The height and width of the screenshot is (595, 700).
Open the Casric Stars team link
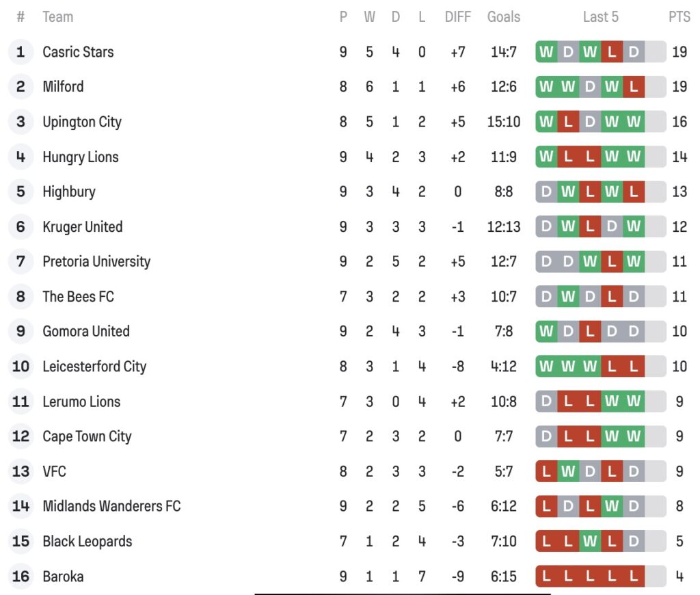78,52
